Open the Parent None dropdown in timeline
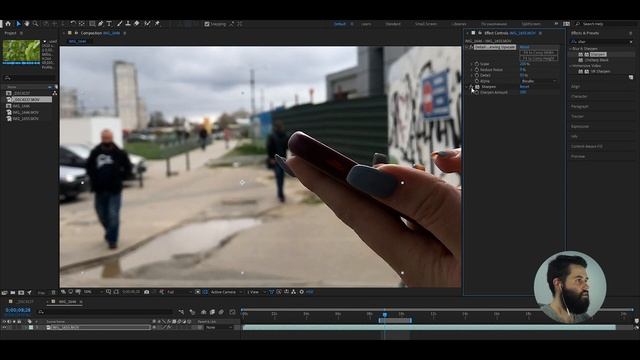640x360 pixels. pyautogui.click(x=218, y=327)
